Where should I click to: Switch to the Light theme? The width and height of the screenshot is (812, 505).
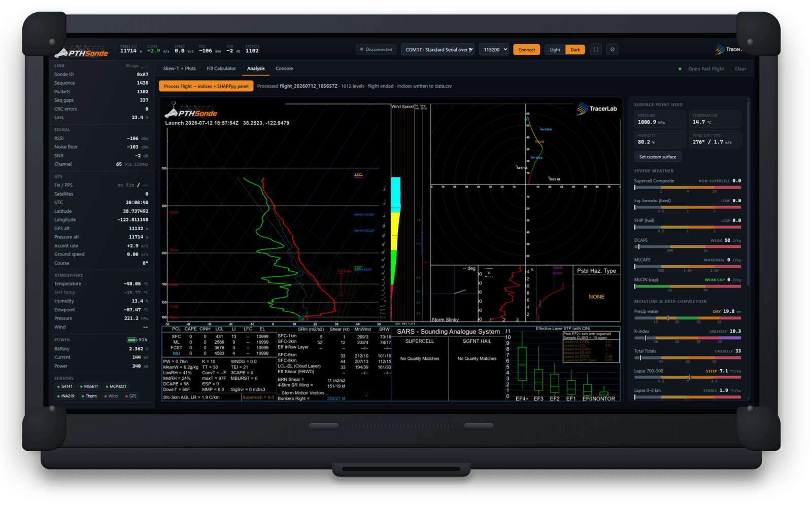point(555,50)
